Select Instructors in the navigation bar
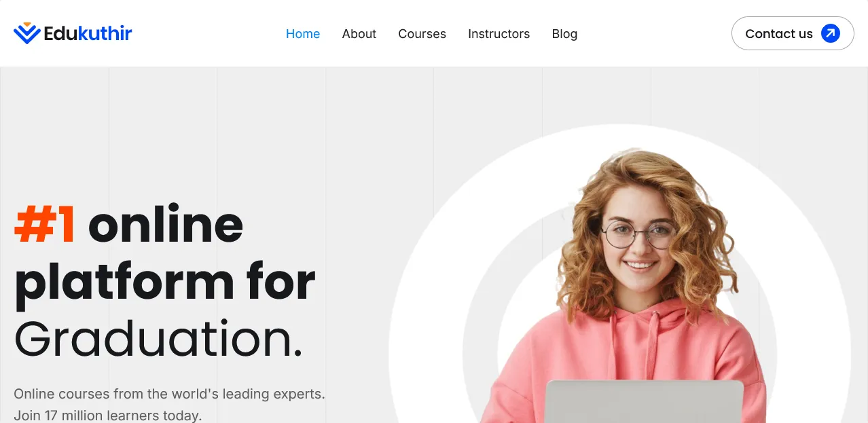Screen dimensions: 868x423 [x=499, y=34]
